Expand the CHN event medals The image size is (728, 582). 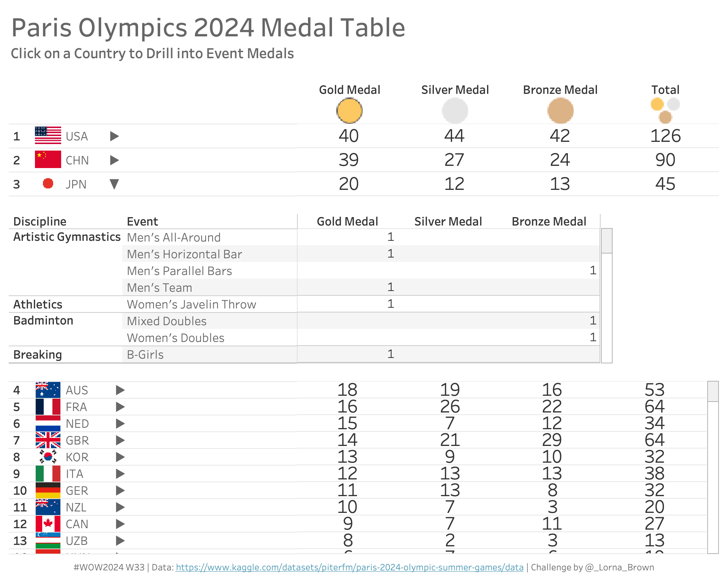pyautogui.click(x=114, y=160)
